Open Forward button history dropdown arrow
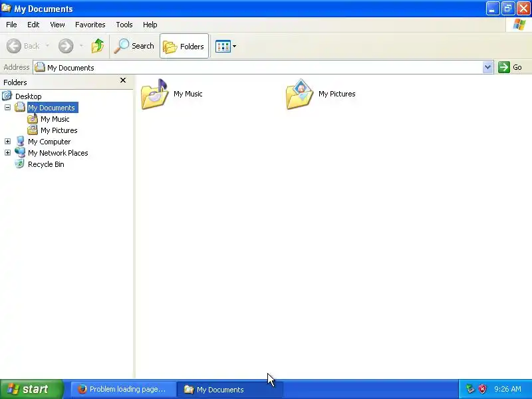 [81, 46]
